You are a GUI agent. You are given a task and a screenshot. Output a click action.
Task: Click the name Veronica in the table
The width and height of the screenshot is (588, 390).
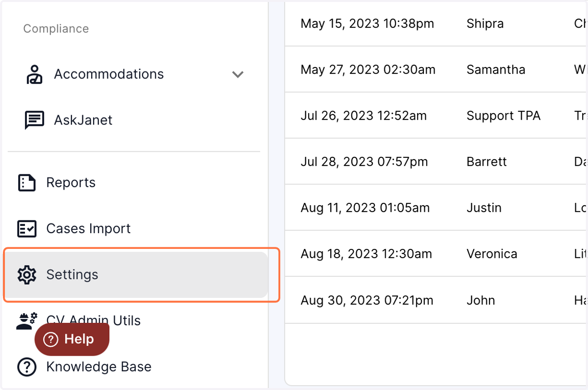(492, 254)
